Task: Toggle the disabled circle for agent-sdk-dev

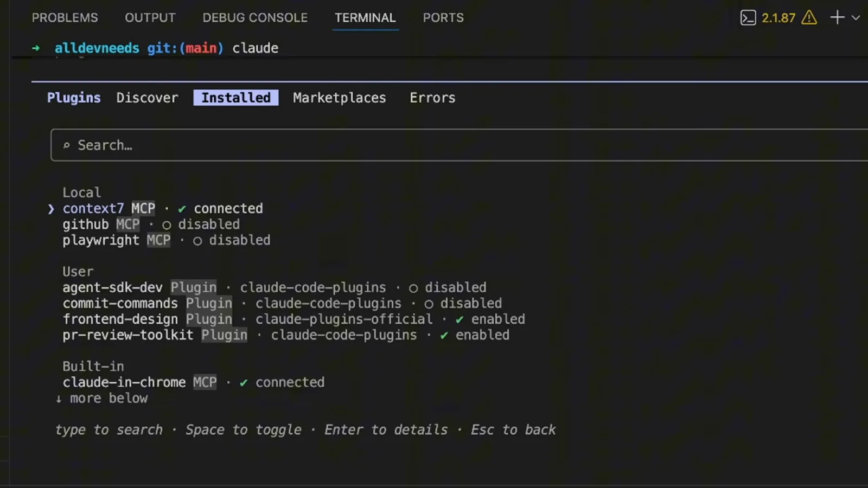Action: tap(413, 288)
